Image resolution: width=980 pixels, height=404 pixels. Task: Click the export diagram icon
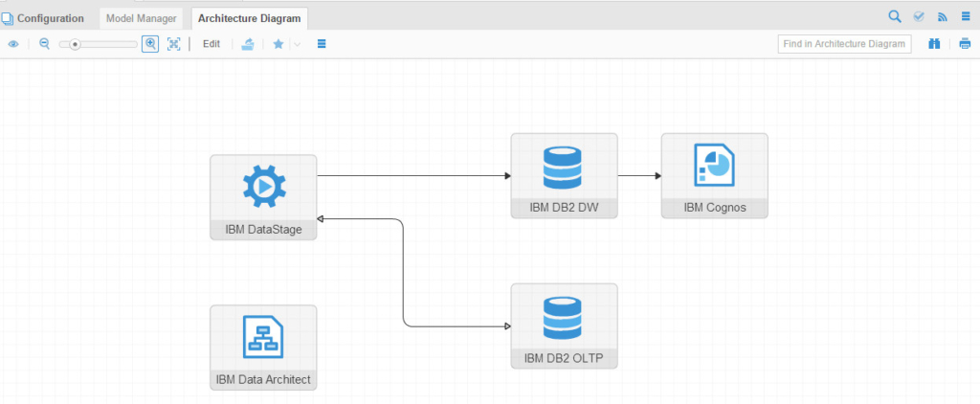[x=248, y=44]
